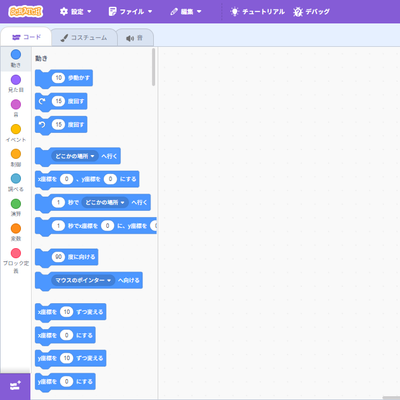Switch to the コード tab
The image size is (400, 400).
tap(26, 37)
